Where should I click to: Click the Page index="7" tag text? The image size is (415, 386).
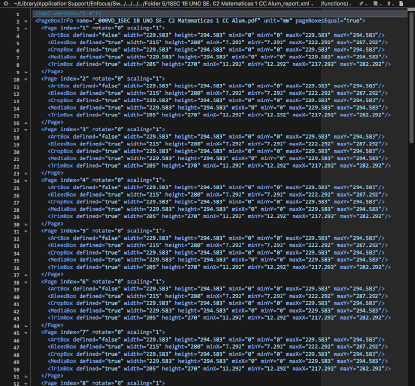coord(103,332)
